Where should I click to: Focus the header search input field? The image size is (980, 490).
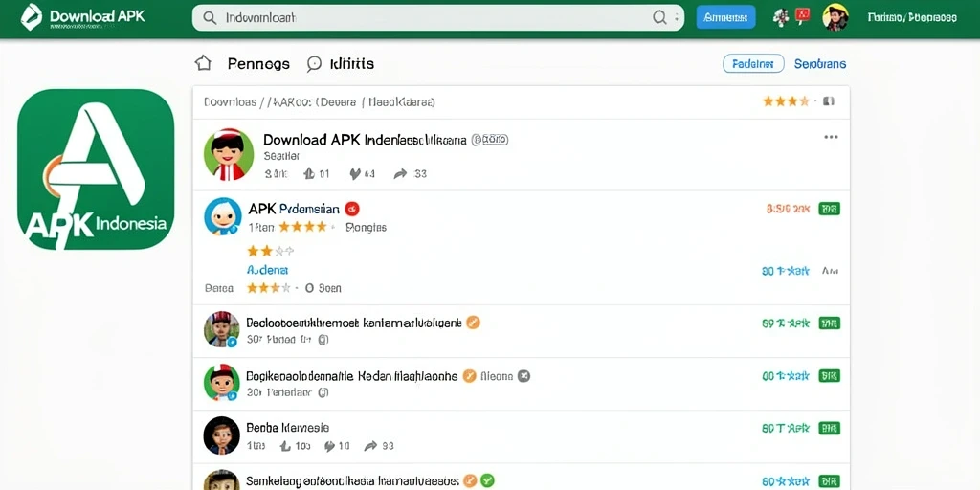point(438,17)
